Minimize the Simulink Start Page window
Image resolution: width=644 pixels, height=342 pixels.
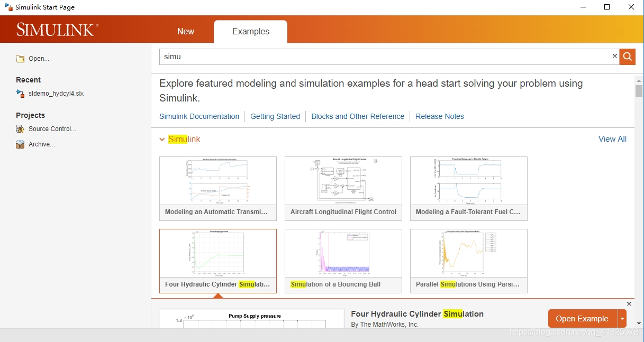583,7
